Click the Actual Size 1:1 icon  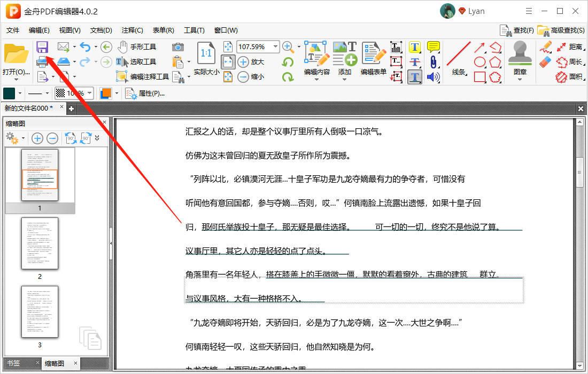(206, 53)
